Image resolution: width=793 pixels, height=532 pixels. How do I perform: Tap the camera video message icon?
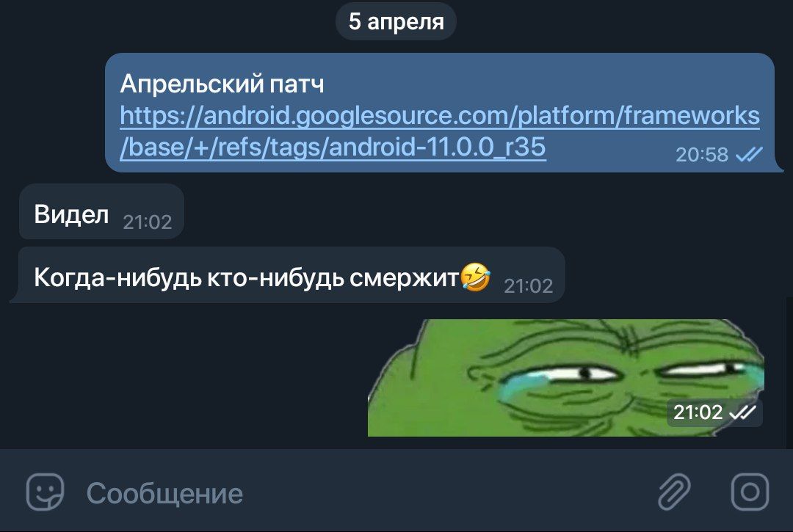(750, 492)
